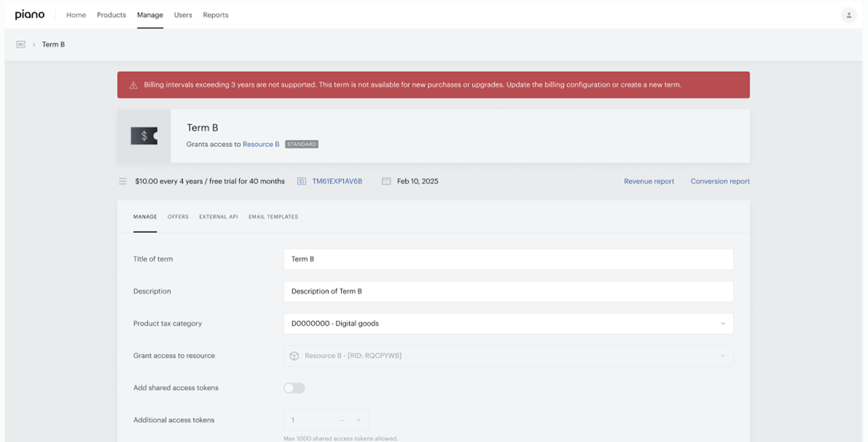
Task: Open the Email Templates tab
Action: 274,217
